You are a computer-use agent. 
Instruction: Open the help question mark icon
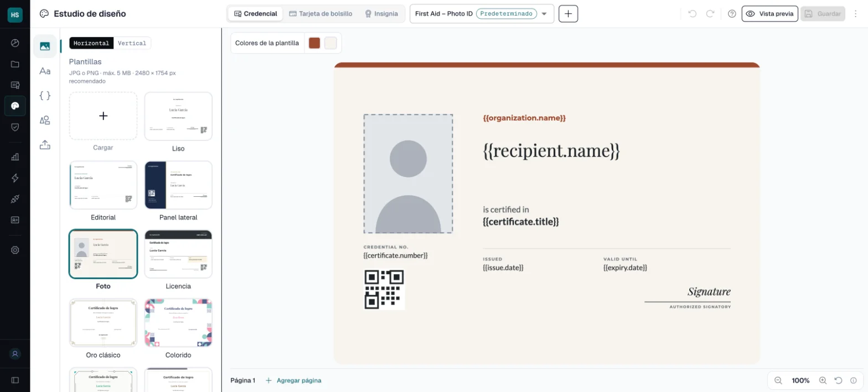coord(732,14)
